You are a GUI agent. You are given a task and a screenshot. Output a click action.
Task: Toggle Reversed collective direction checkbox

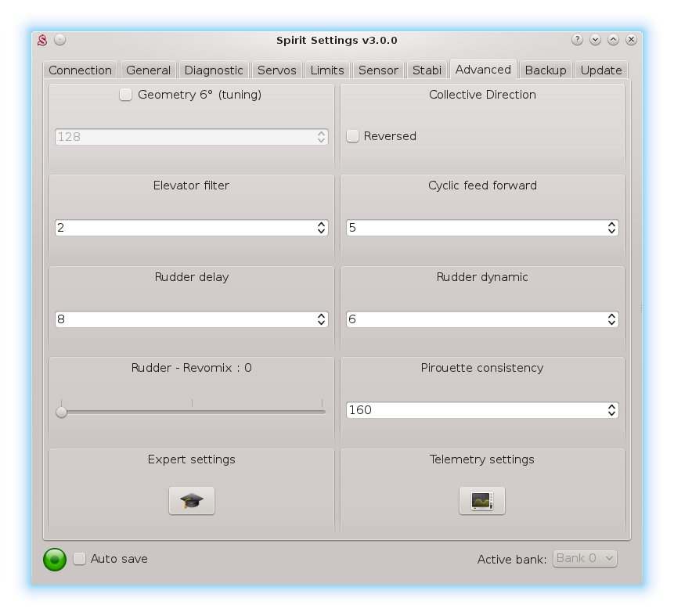[353, 136]
